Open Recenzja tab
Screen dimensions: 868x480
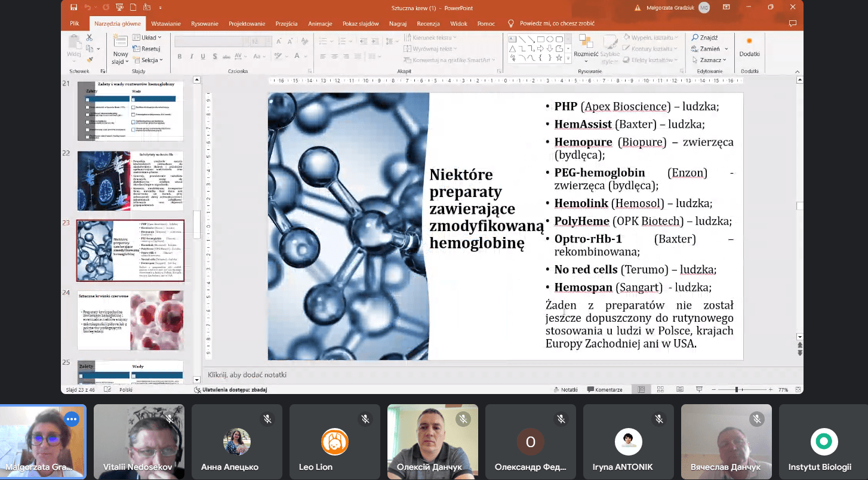pos(428,23)
